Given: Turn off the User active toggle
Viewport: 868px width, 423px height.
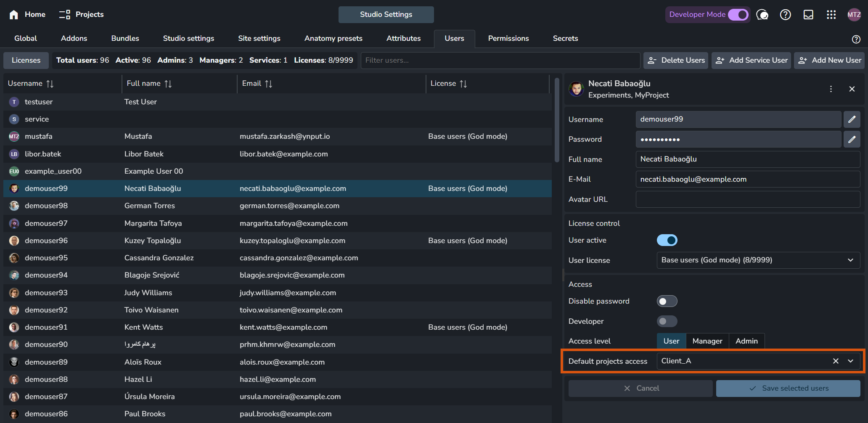Looking at the screenshot, I should coord(667,240).
